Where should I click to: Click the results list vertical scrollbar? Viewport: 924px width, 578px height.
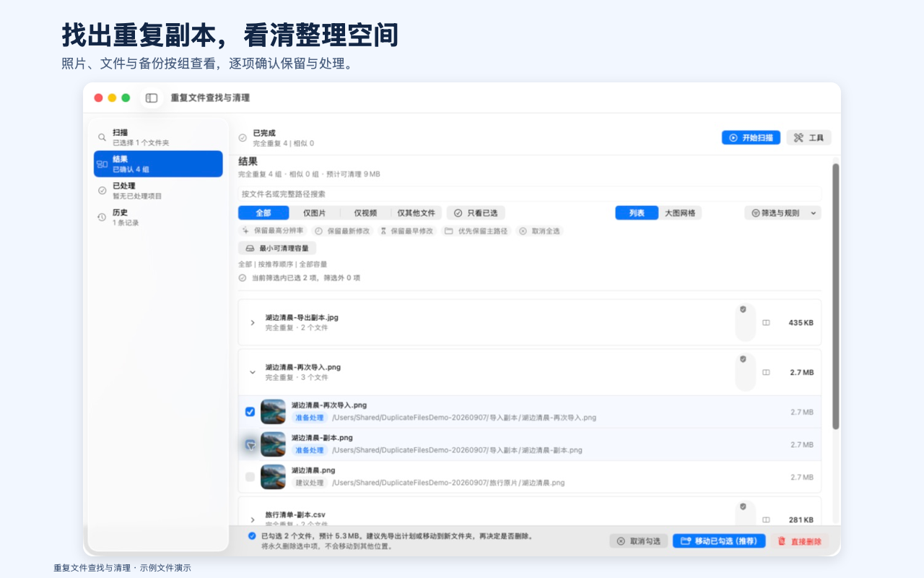pyautogui.click(x=836, y=296)
